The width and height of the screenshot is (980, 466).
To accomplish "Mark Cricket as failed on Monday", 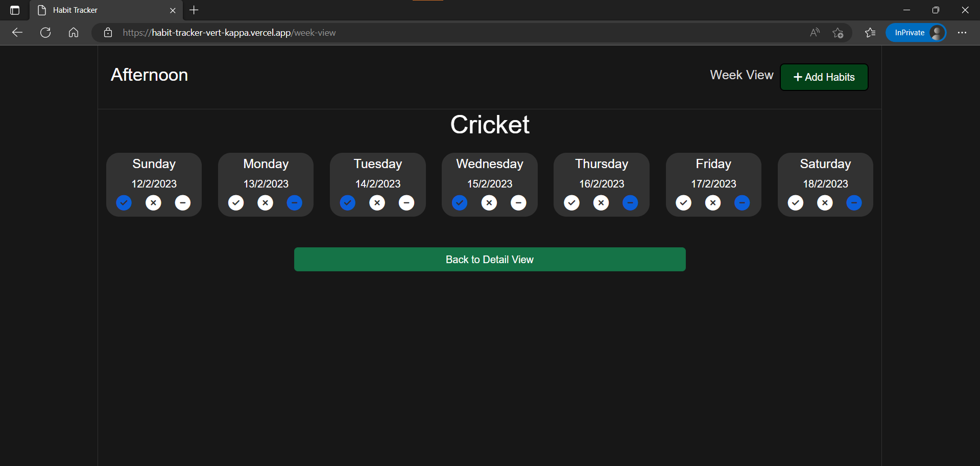I will 265,203.
